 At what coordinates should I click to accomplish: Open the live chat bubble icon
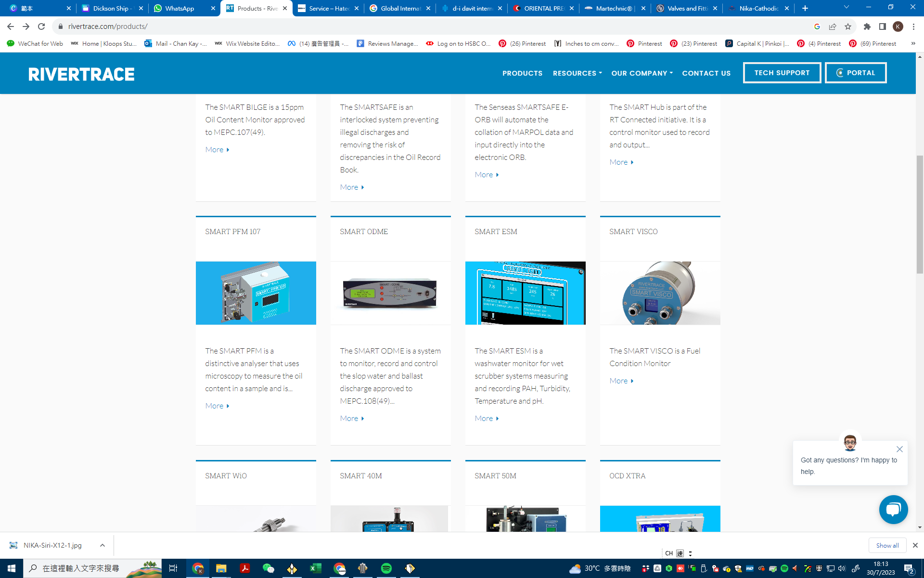click(x=893, y=509)
